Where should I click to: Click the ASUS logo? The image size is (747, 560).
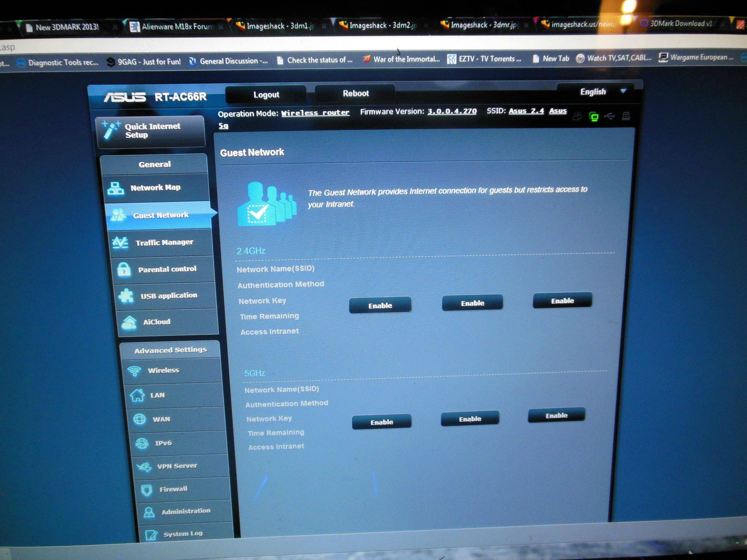125,98
